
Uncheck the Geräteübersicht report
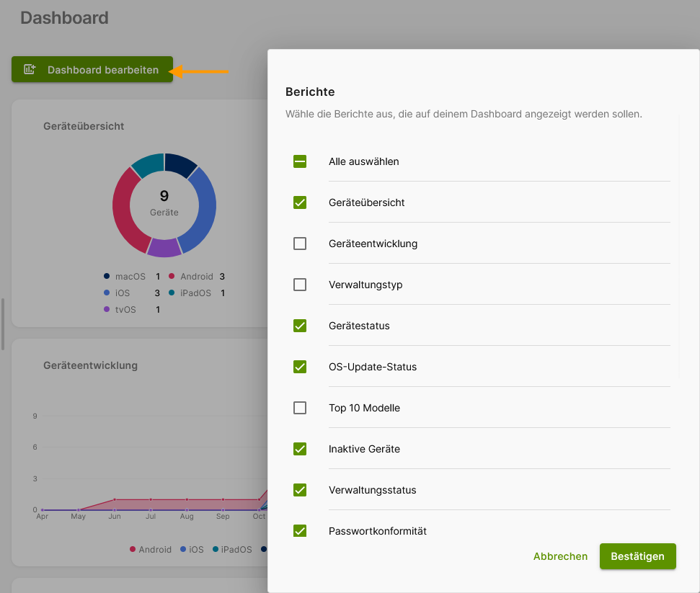click(300, 202)
